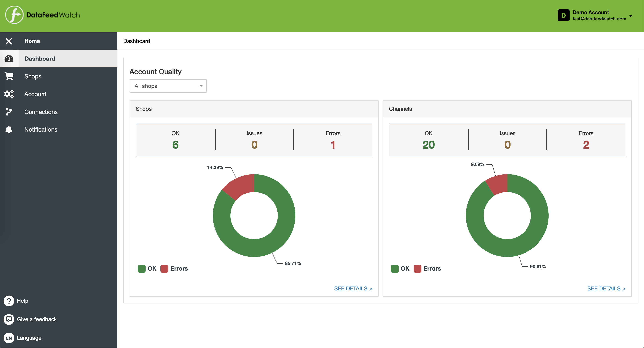This screenshot has width=644, height=348.
Task: Select the Dashboard gauge icon in sidebar
Action: [9, 59]
